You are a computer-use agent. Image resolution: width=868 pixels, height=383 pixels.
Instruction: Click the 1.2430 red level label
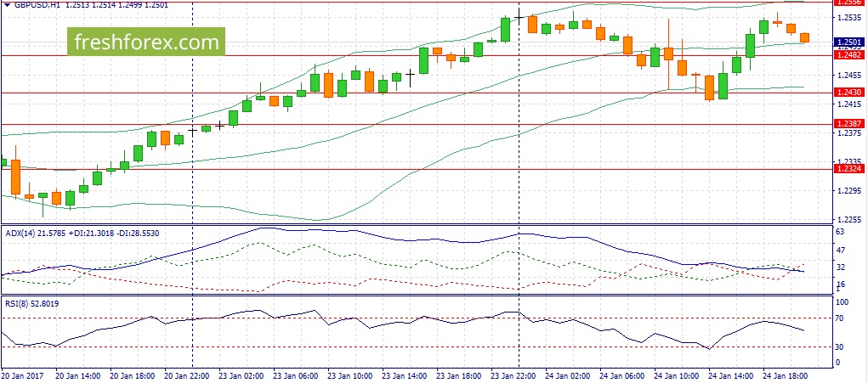coord(849,93)
